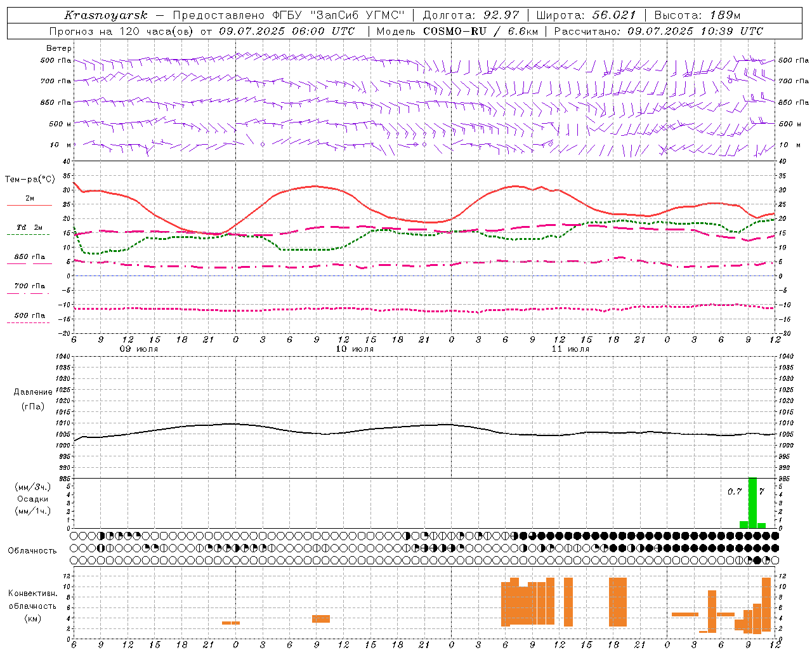This screenshot has width=812, height=650.
Task: Click the '(мм/3ч.)' precipitation unit label
Action: pyautogui.click(x=33, y=487)
